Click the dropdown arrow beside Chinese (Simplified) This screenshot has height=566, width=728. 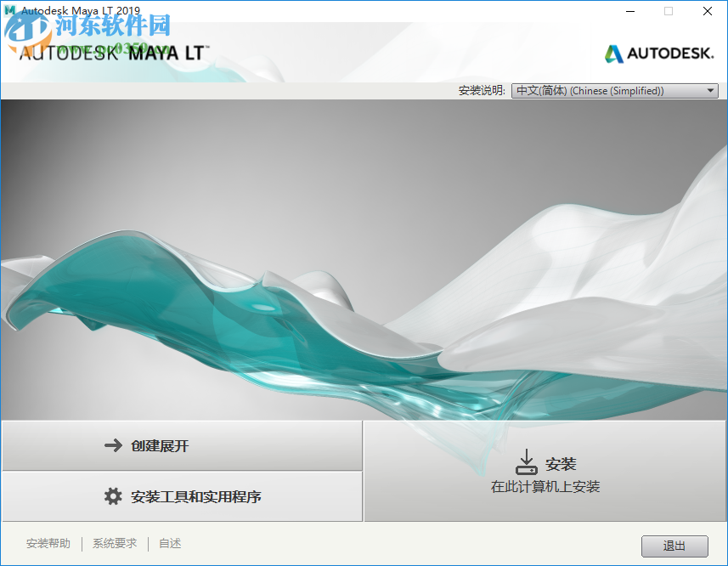710,90
